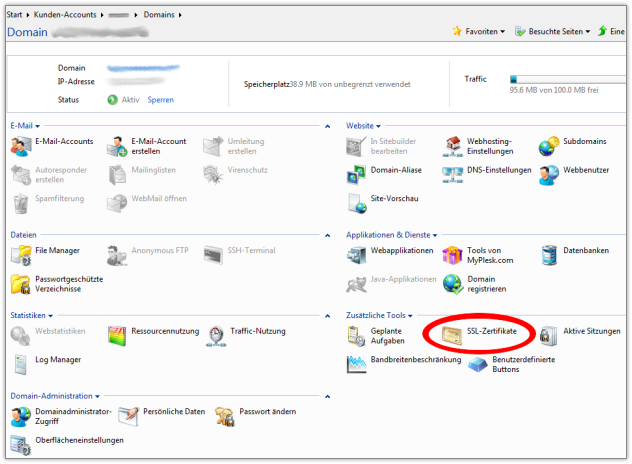Screen dimensions: 632x464
Task: Open the File Manager icon
Action: pos(21,254)
